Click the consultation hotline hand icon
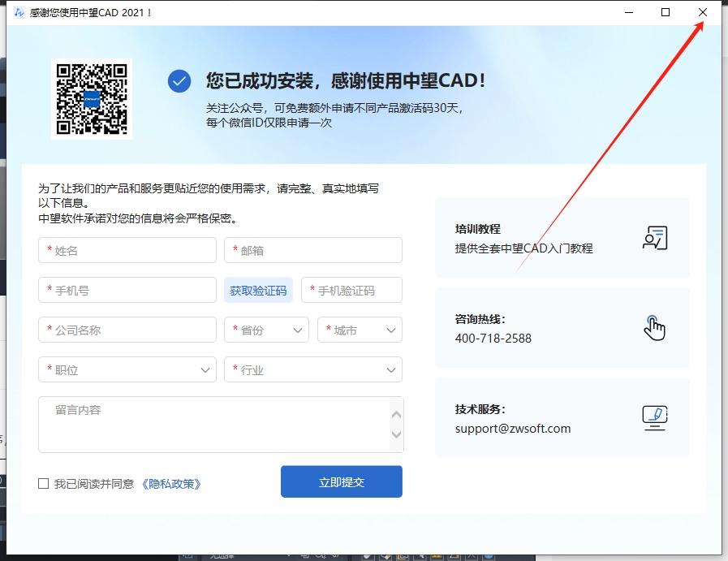Image resolution: width=728 pixels, height=561 pixels. point(654,327)
